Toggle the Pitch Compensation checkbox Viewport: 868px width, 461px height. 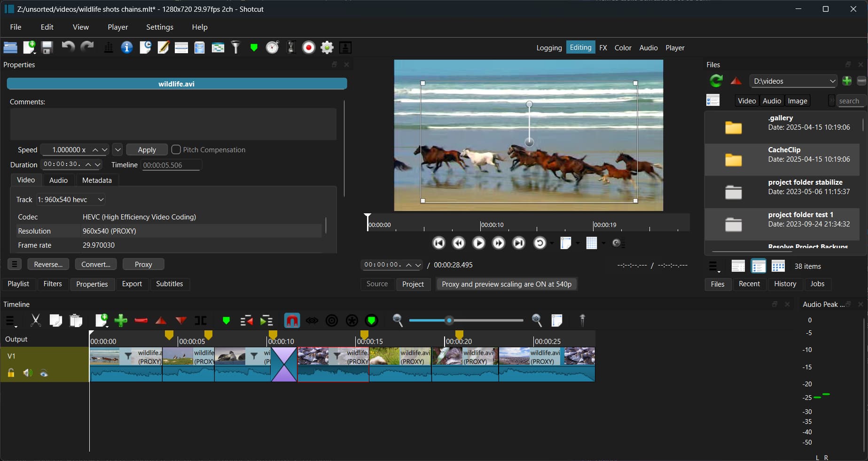(176, 149)
